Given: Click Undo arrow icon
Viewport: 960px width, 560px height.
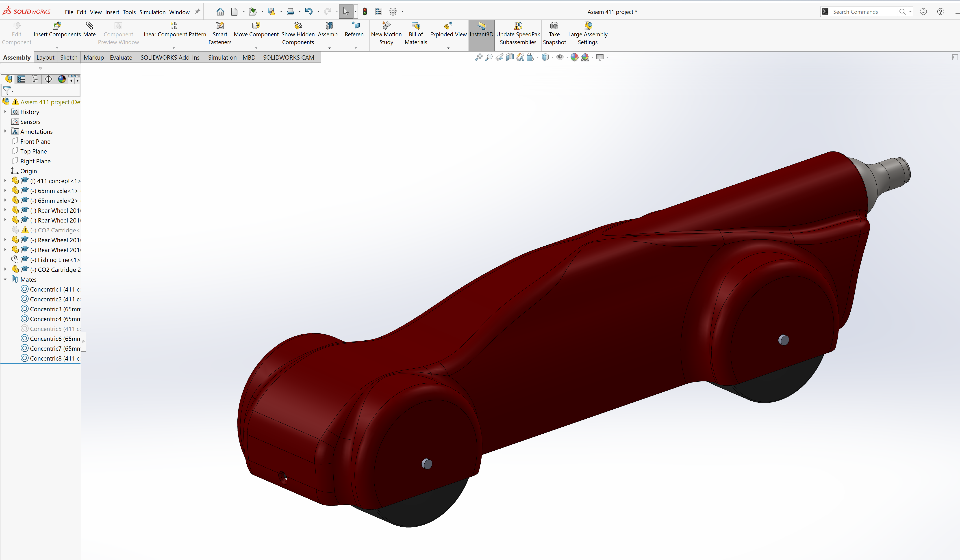Looking at the screenshot, I should 308,12.
